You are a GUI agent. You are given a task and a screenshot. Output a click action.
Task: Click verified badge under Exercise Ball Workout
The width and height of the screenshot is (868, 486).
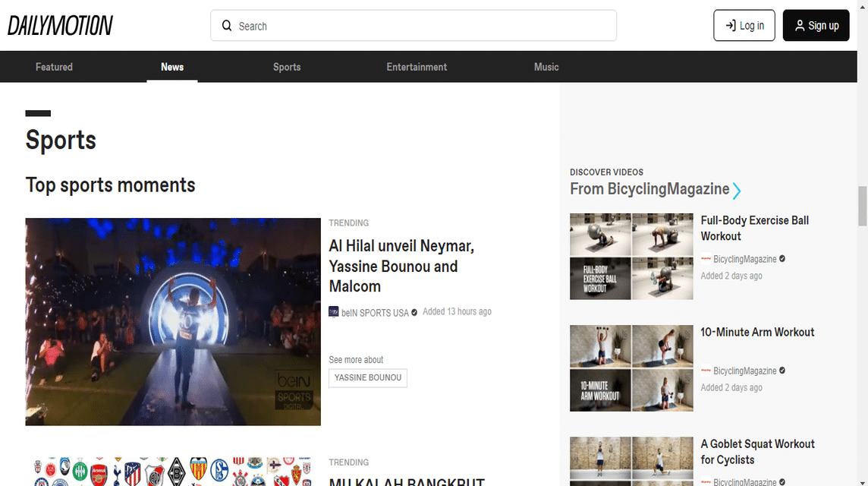pyautogui.click(x=782, y=259)
